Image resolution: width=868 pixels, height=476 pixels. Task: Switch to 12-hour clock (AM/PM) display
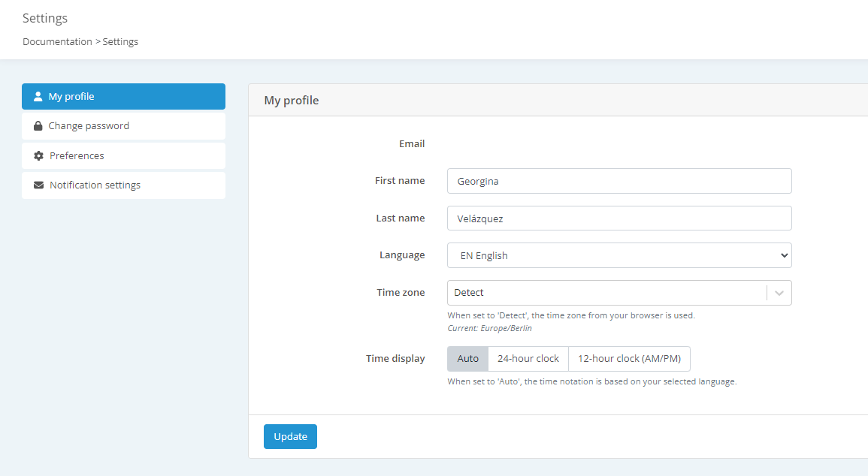pos(629,358)
